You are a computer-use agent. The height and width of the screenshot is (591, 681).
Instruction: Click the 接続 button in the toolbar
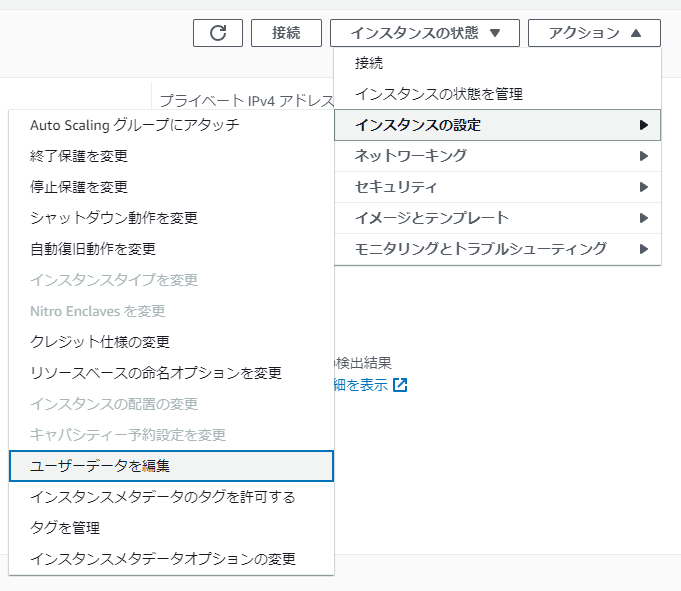coord(286,33)
